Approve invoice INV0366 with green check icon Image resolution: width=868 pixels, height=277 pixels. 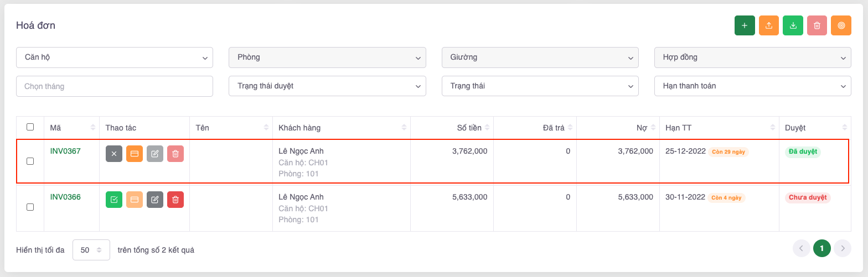point(113,200)
